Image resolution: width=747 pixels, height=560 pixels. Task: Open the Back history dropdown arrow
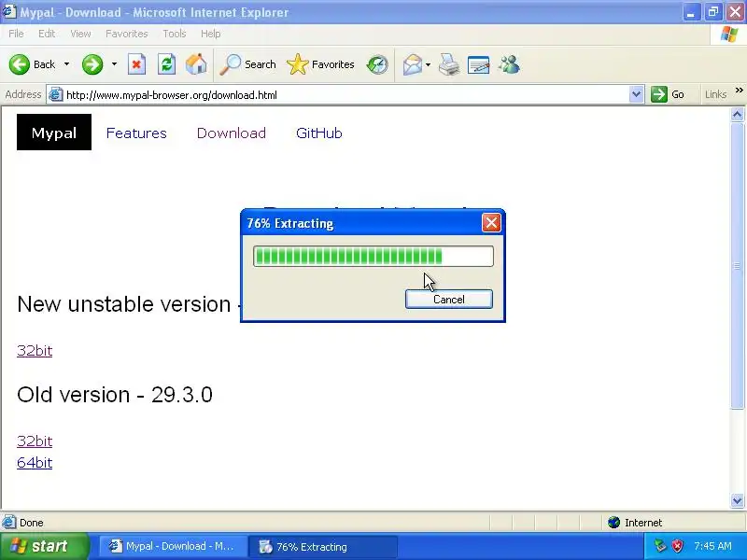[x=66, y=64]
